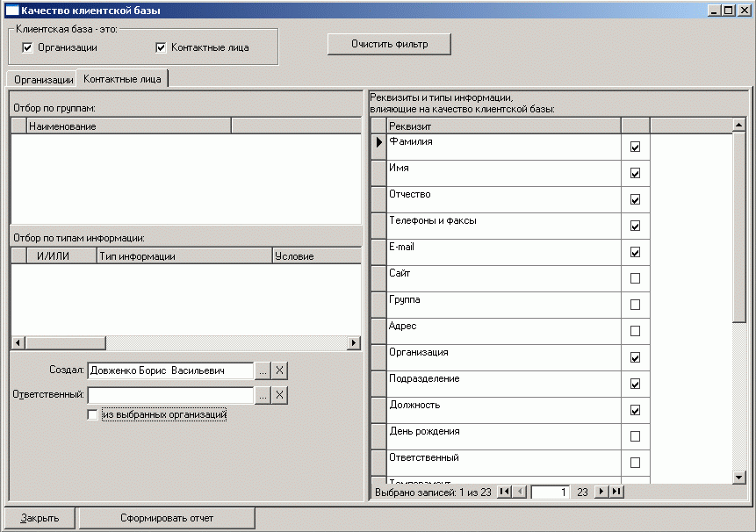The height and width of the screenshot is (532, 756).
Task: Click scroll-right arrow of info types table
Action: [x=354, y=342]
